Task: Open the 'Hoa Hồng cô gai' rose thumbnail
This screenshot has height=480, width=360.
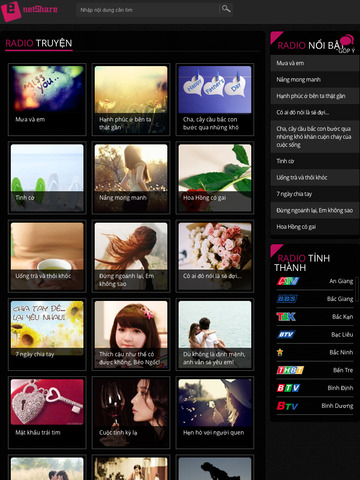Action: (215, 178)
